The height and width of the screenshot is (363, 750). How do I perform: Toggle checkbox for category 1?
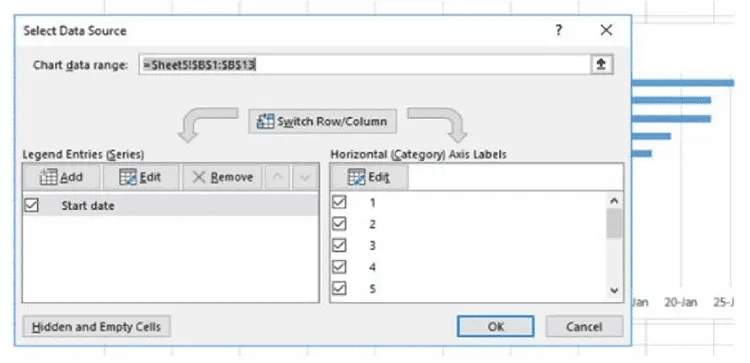pos(339,202)
